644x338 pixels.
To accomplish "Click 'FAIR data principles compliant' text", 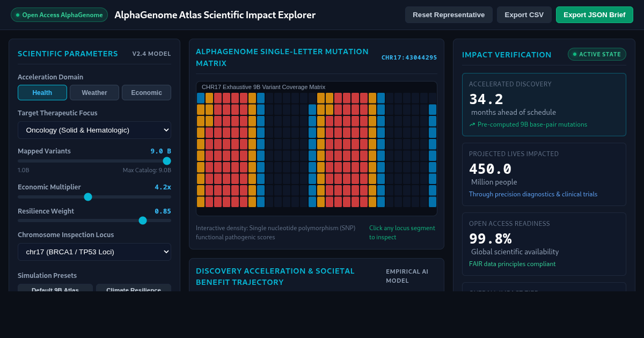I will pos(513,264).
